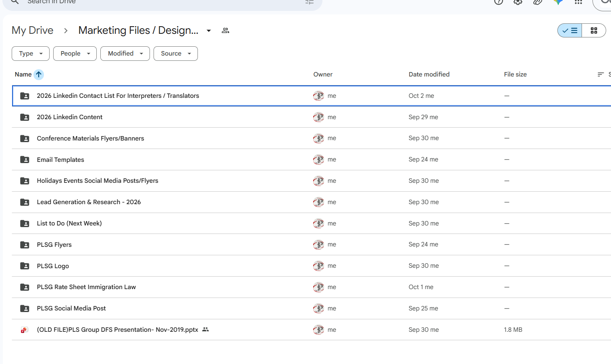The height and width of the screenshot is (364, 611).
Task: Click Oct 2 me date in first row
Action: coord(421,96)
